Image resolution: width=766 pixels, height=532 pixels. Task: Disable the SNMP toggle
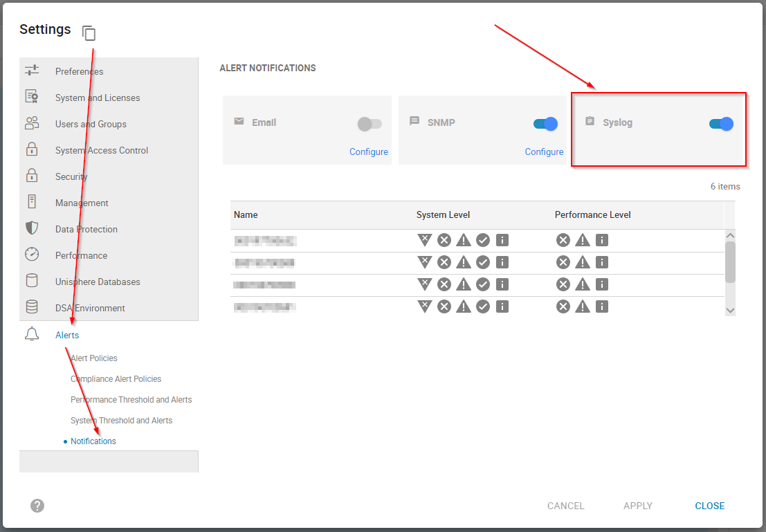click(545, 122)
